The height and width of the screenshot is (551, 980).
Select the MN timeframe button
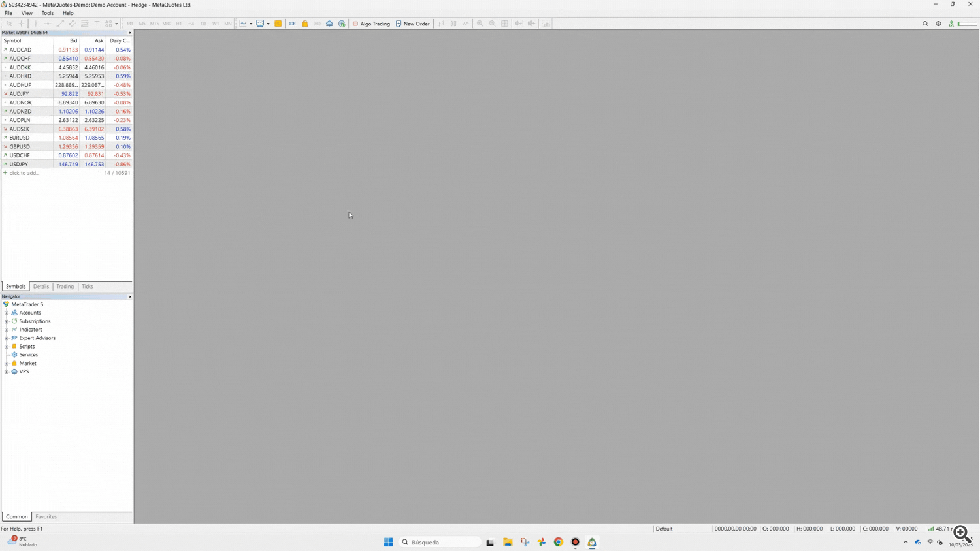pyautogui.click(x=228, y=24)
